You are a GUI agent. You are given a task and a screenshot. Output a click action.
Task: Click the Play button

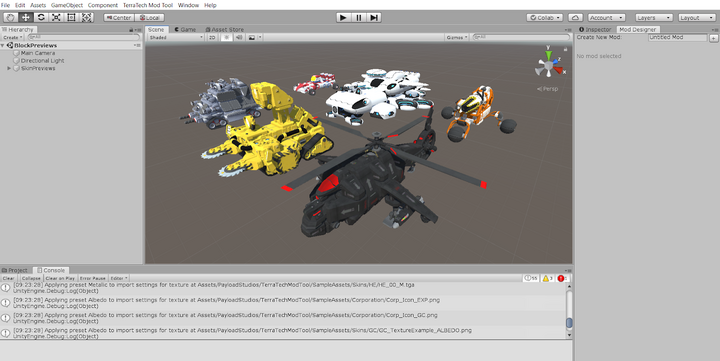coord(343,17)
